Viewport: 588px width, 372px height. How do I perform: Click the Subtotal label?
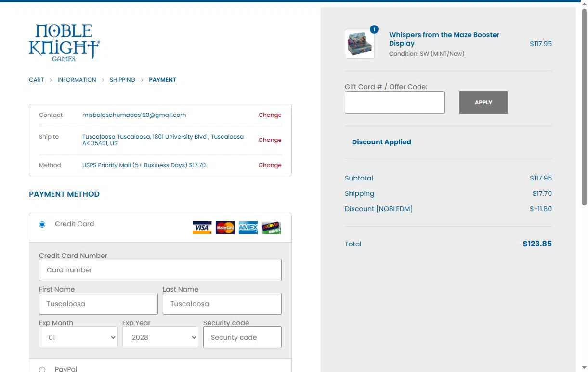359,178
